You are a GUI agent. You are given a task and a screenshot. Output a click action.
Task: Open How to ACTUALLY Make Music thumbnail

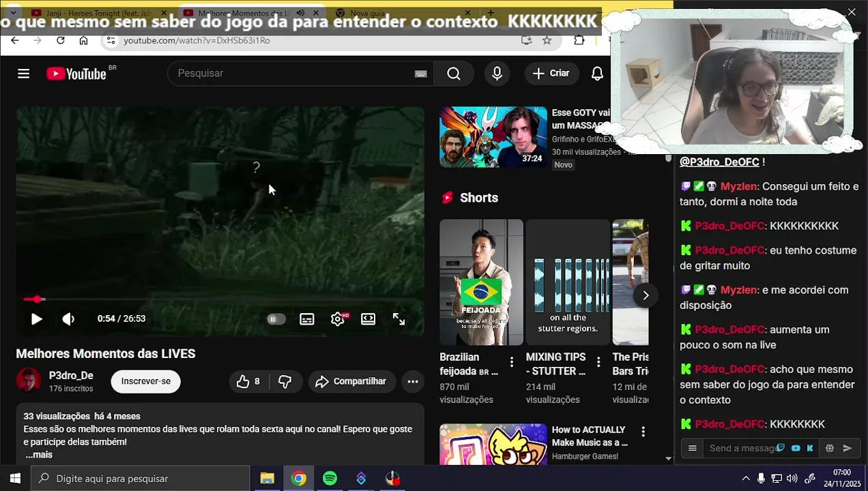coord(493,444)
